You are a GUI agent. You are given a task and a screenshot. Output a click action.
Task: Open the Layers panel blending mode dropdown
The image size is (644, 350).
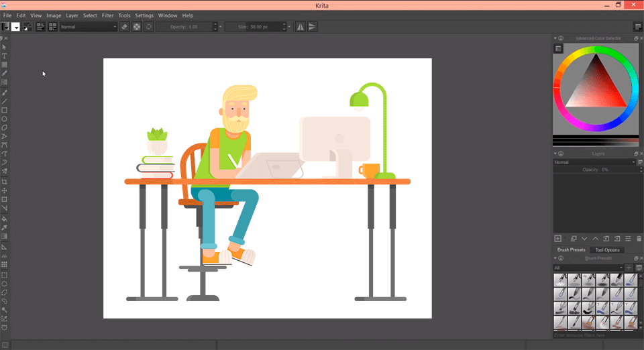(594, 162)
